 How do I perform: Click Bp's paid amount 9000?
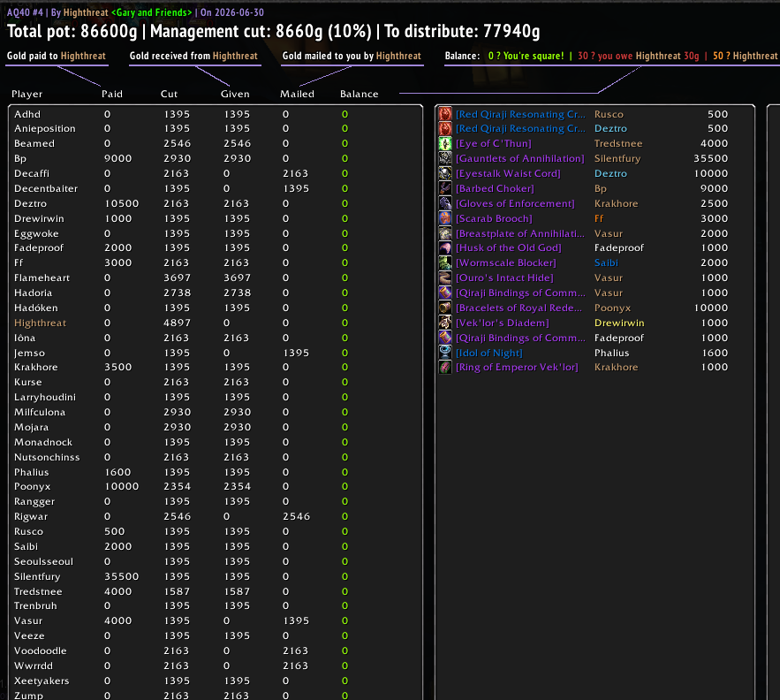point(117,158)
